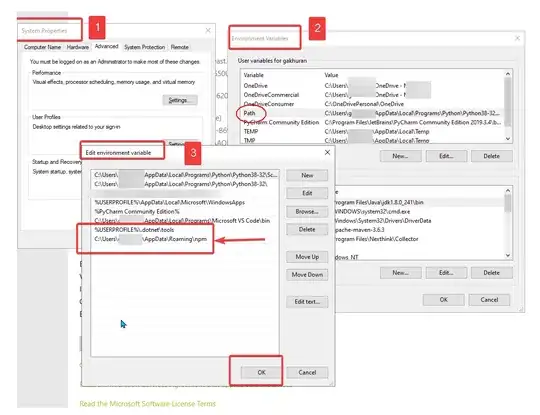Click the Edit text... button

[307, 302]
